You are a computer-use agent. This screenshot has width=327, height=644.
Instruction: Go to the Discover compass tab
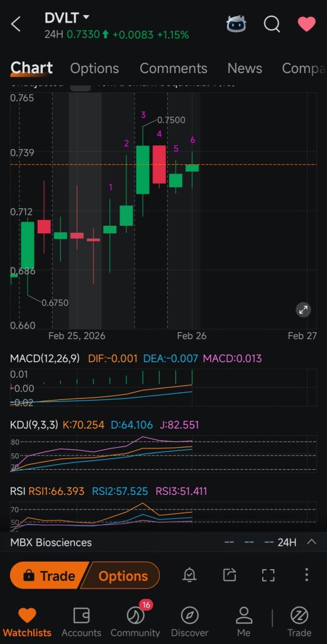coord(189,622)
